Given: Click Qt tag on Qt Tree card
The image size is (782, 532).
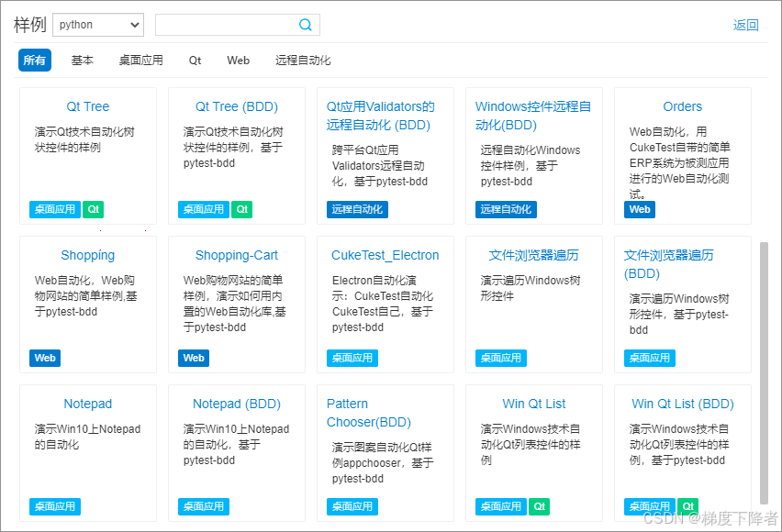Looking at the screenshot, I should click(x=94, y=209).
